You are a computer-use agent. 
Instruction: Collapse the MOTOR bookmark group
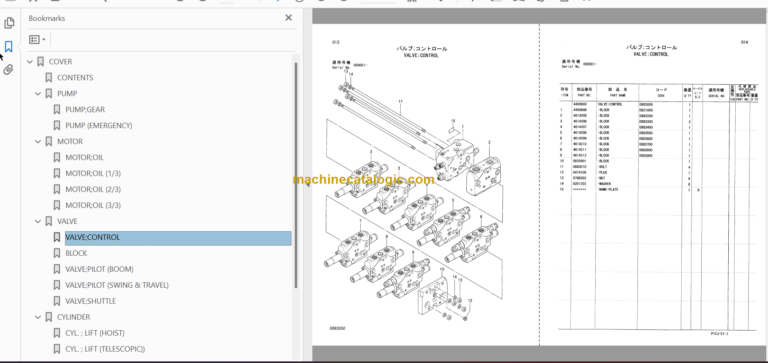[38, 142]
